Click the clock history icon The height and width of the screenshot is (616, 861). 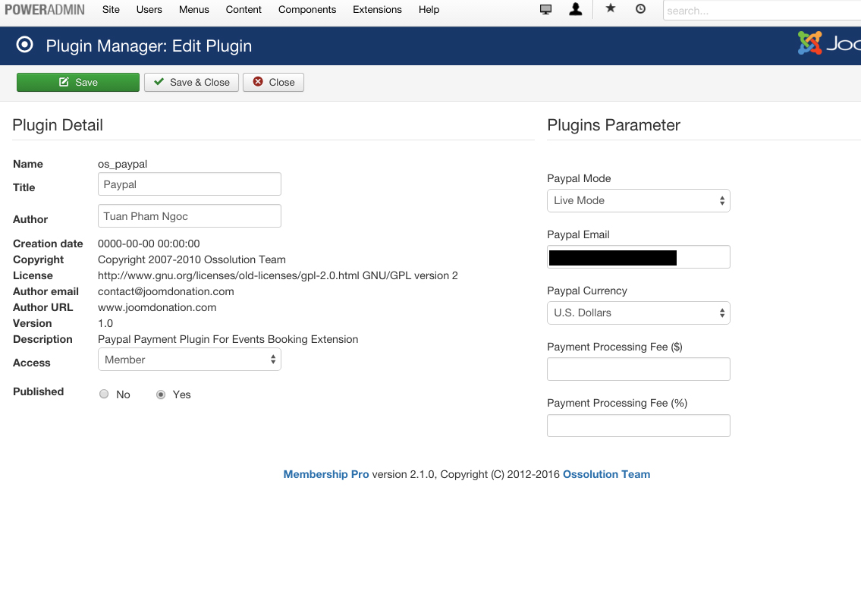(x=640, y=9)
